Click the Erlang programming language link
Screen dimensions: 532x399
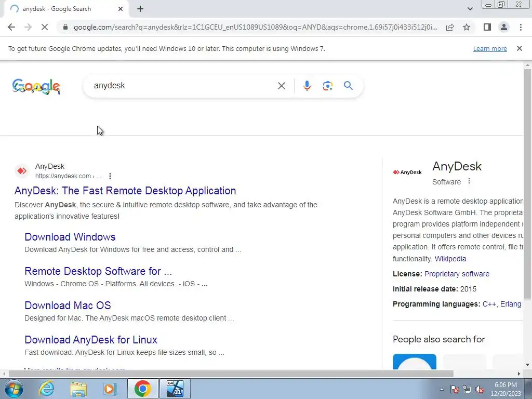pos(511,304)
